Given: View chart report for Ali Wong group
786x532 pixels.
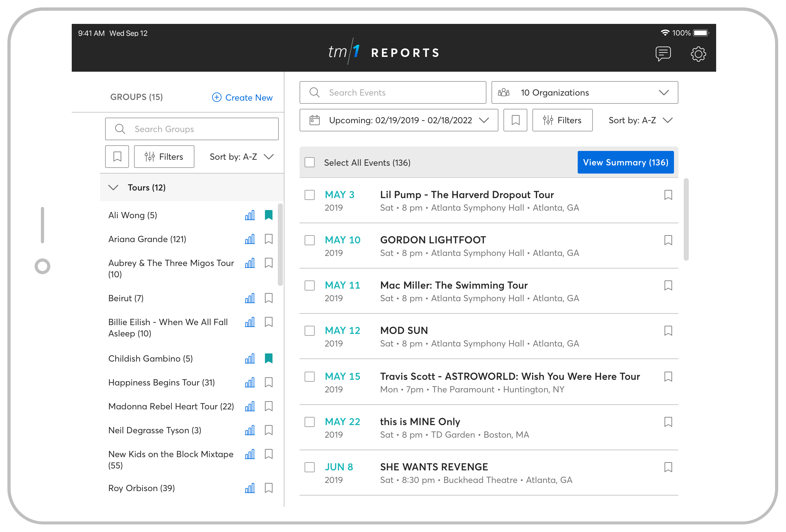Looking at the screenshot, I should point(250,215).
